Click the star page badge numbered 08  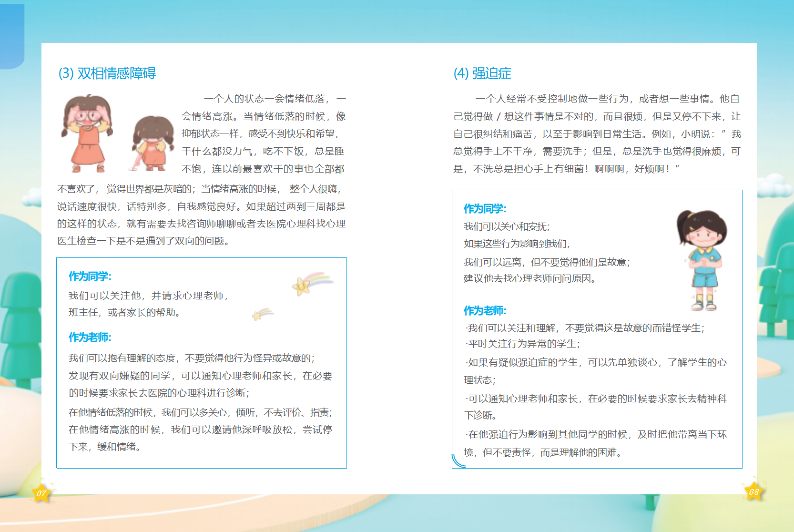tap(753, 491)
